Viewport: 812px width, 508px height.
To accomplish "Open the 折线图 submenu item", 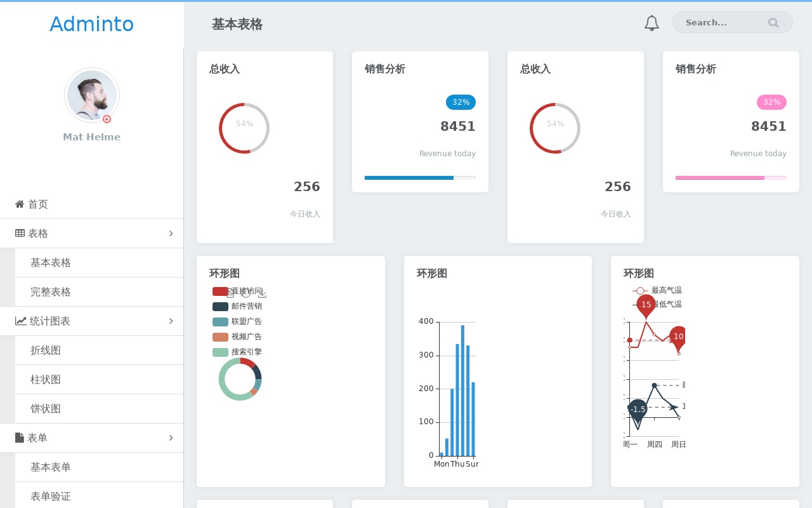I will click(99, 350).
